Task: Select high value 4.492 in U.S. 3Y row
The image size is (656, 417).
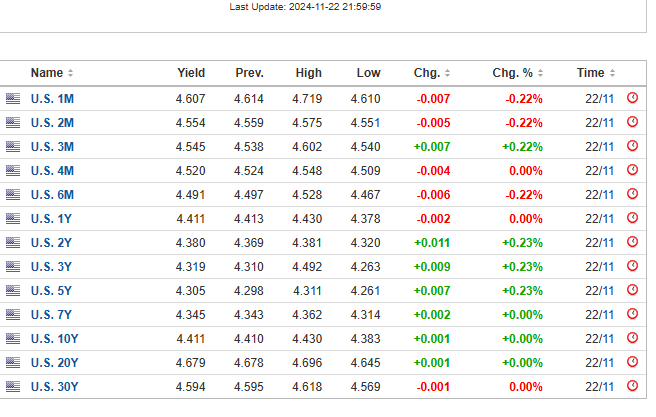Action: (307, 266)
